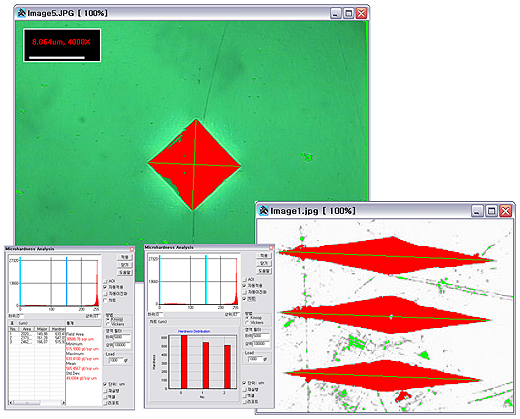Select Vickers method in the results-table dialog
The image size is (520, 419).
tap(108, 324)
